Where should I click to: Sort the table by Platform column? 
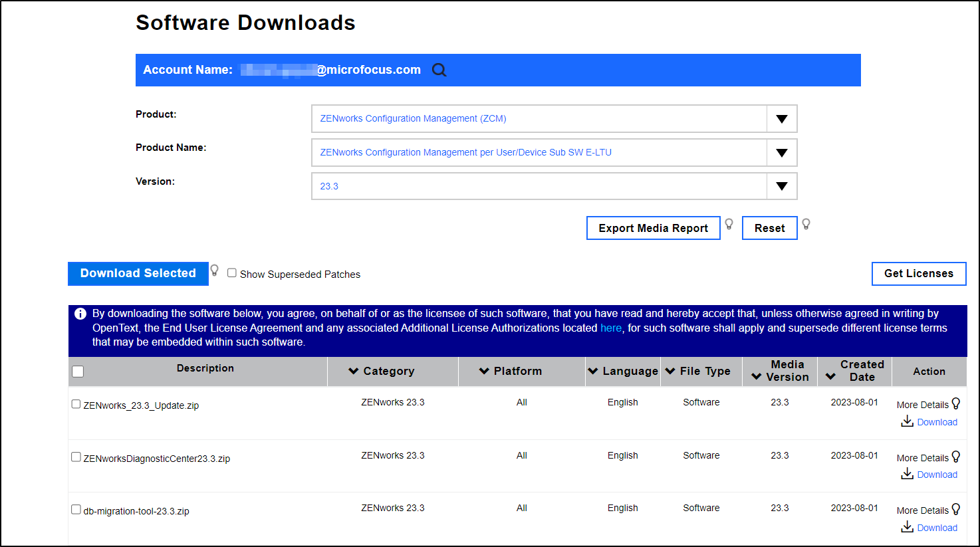(511, 372)
